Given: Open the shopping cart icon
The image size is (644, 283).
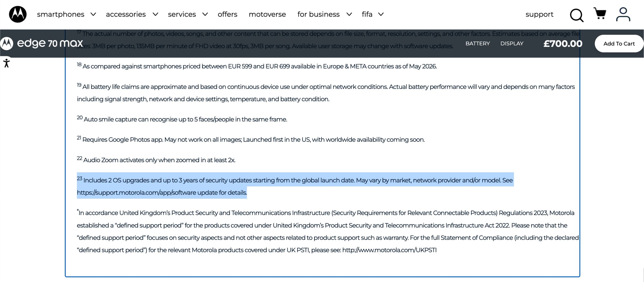Looking at the screenshot, I should (x=600, y=13).
